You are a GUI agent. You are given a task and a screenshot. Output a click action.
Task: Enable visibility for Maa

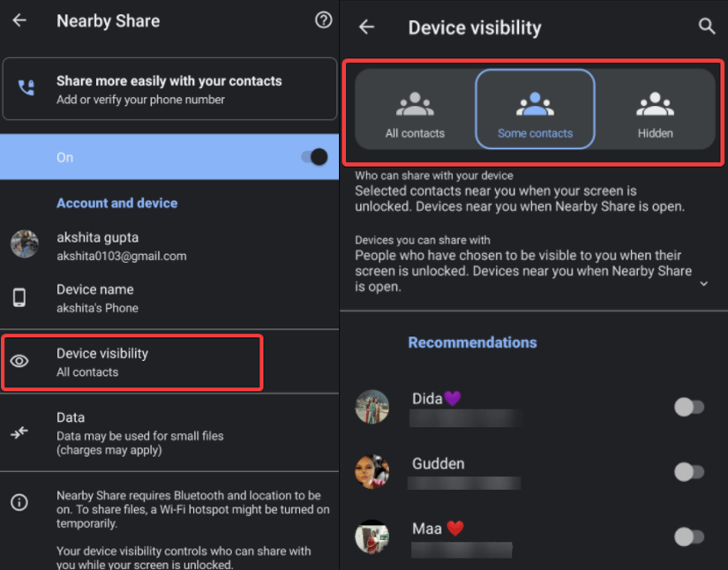coord(687,536)
